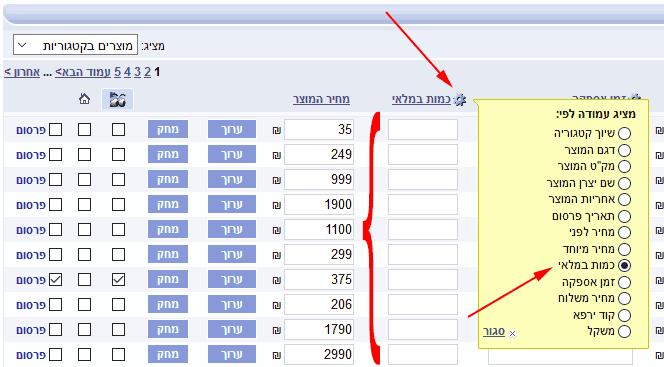
Task: Click the stock quantity field in the 1100 row
Action: 423,229
